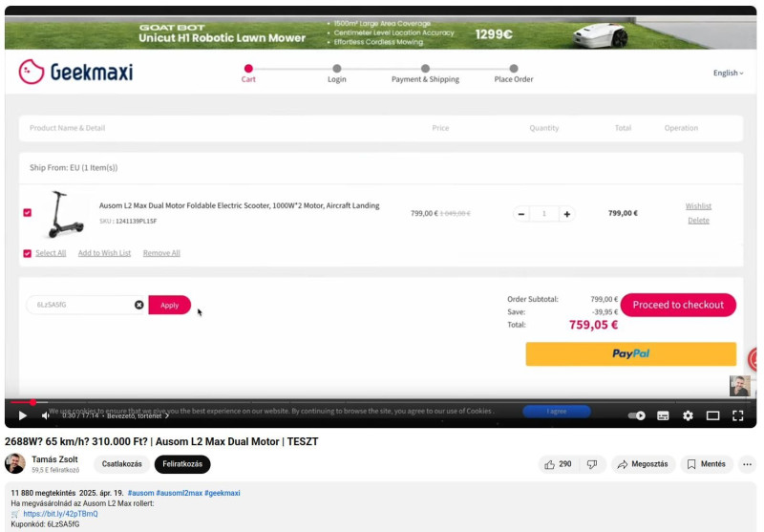764x532 pixels.
Task: Open Ausom L2 Max scooter thumbnail
Action: pyautogui.click(x=64, y=214)
